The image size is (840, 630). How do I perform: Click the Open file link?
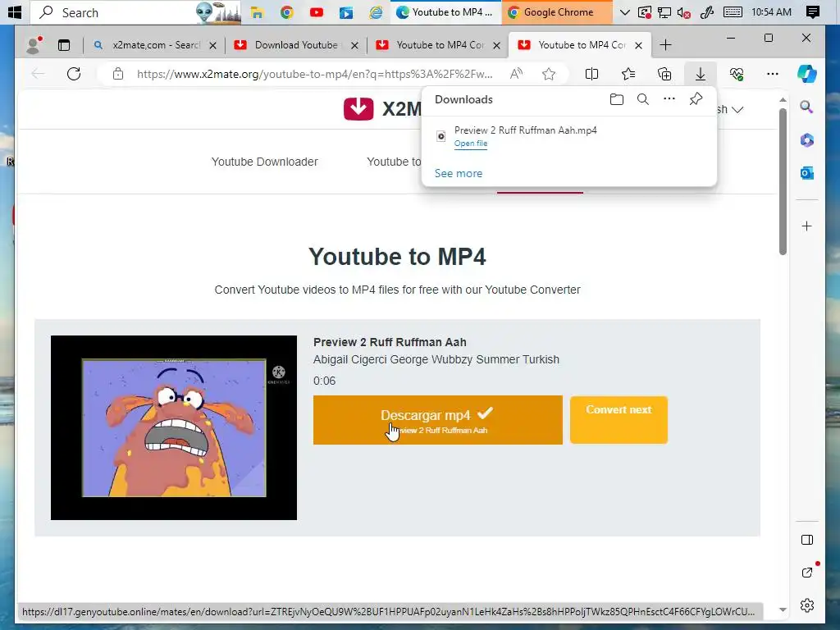click(x=470, y=144)
